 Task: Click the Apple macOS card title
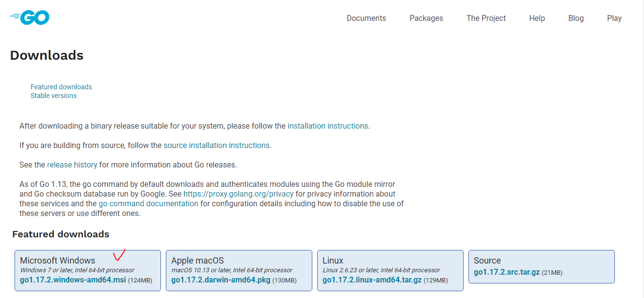(197, 261)
